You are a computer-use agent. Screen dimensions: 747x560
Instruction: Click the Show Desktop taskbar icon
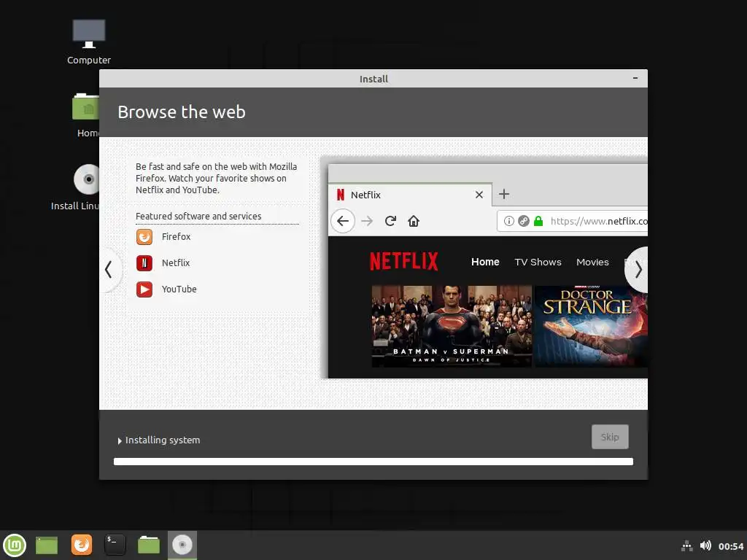[47, 545]
